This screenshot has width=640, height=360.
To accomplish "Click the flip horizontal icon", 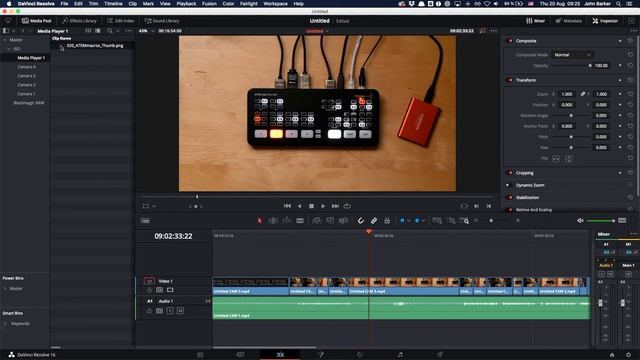I will coord(556,159).
